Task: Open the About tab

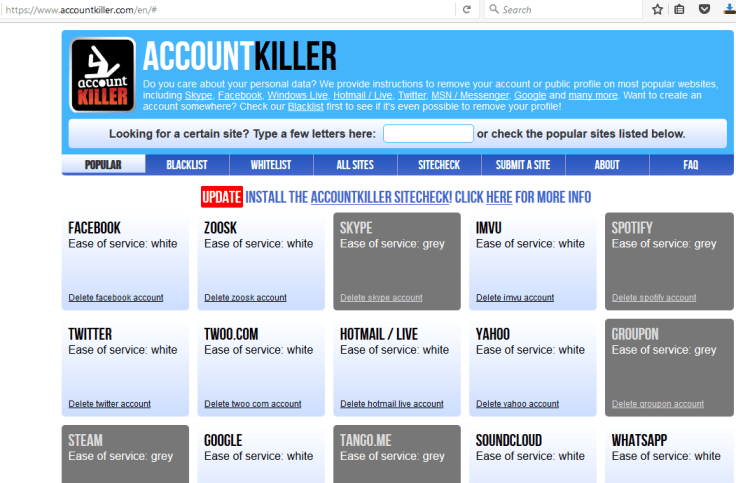Action: (607, 165)
